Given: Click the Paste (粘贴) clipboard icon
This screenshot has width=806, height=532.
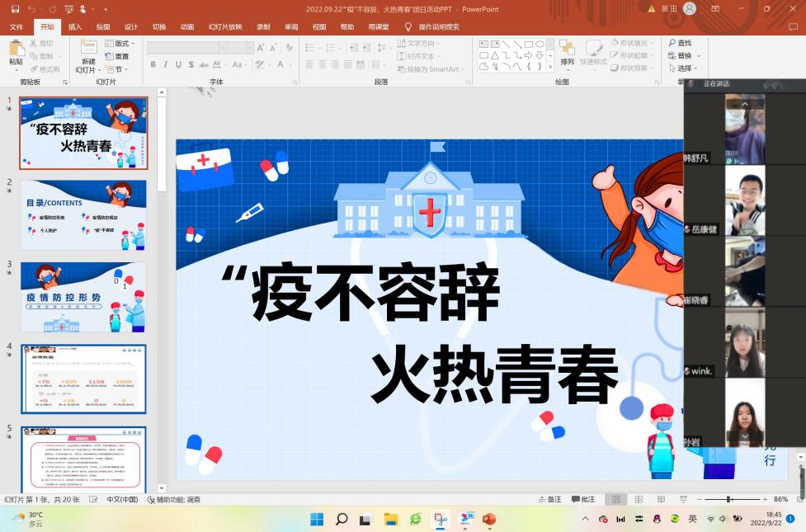Looking at the screenshot, I should pyautogui.click(x=16, y=49).
